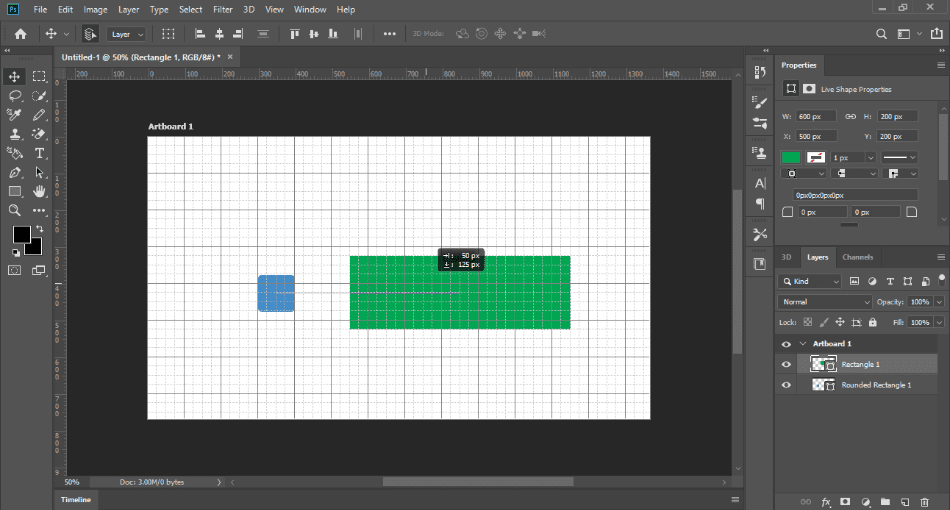Toggle layer filter on/off switch

click(x=942, y=279)
